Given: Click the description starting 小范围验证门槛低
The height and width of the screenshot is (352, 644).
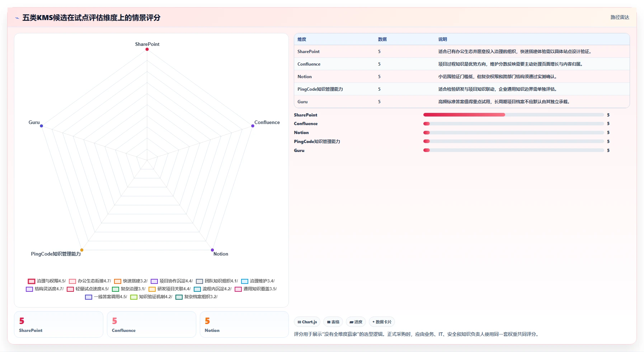Looking at the screenshot, I should 498,77.
